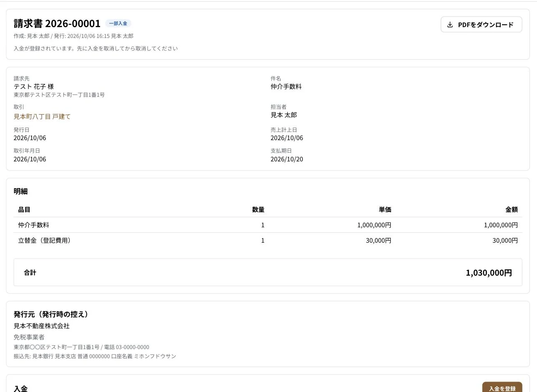537x392 pixels.
Task: Click the notice starting with 入金が登録されています
Action: tap(95, 48)
